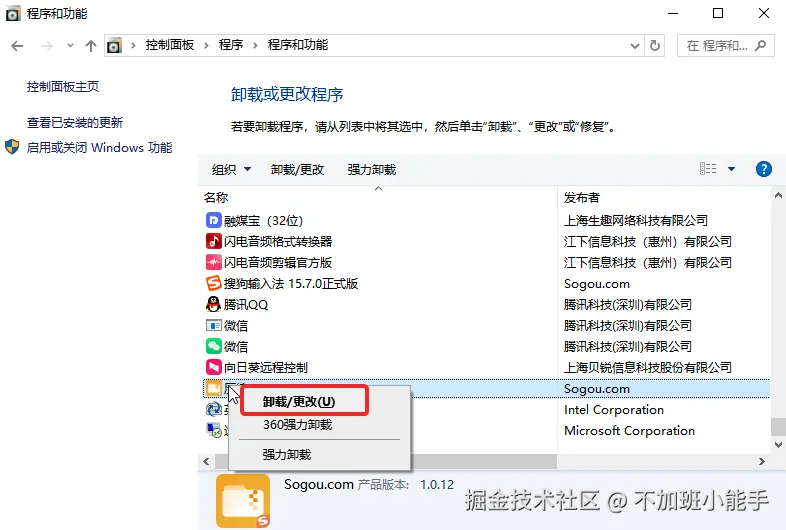Screen dimensions: 786x530
Task: Click horizontal scrollbar right arrow
Action: point(761,461)
